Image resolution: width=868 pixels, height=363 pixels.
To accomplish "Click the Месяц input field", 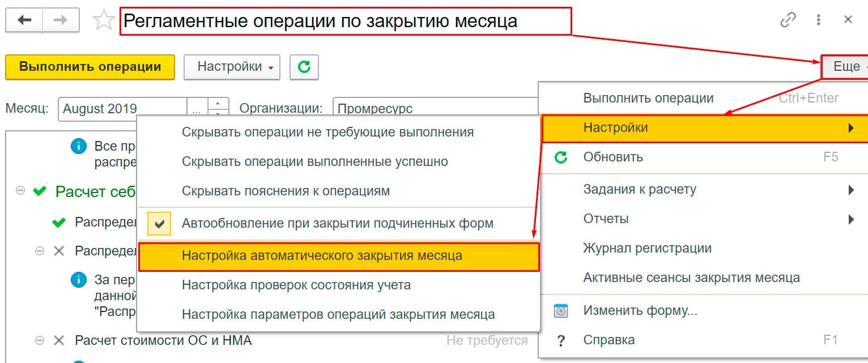I will (122, 109).
